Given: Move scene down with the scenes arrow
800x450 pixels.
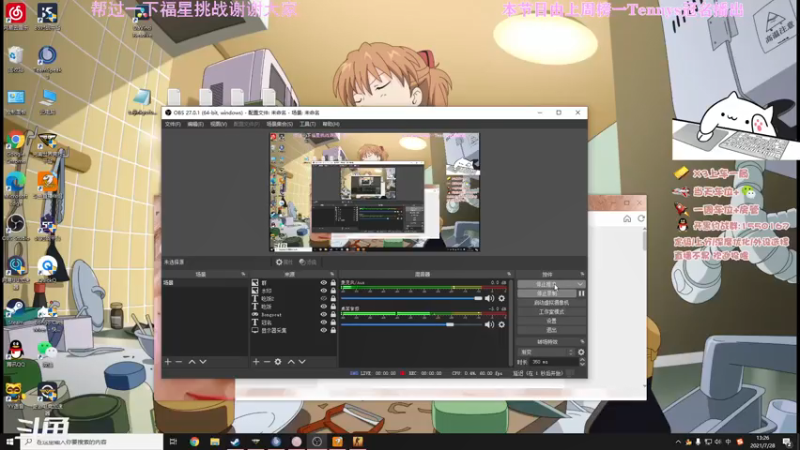Looking at the screenshot, I should click(203, 362).
